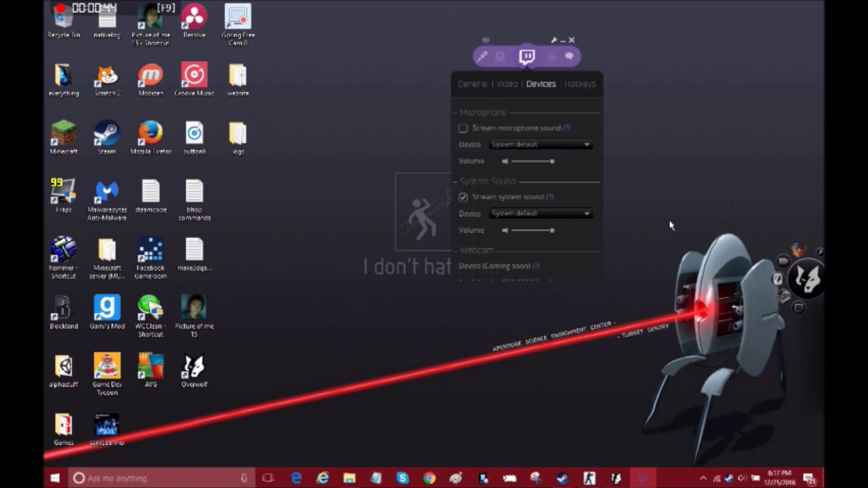Open the Steam taskbar icon
Image resolution: width=868 pixels, height=488 pixels.
tap(562, 478)
